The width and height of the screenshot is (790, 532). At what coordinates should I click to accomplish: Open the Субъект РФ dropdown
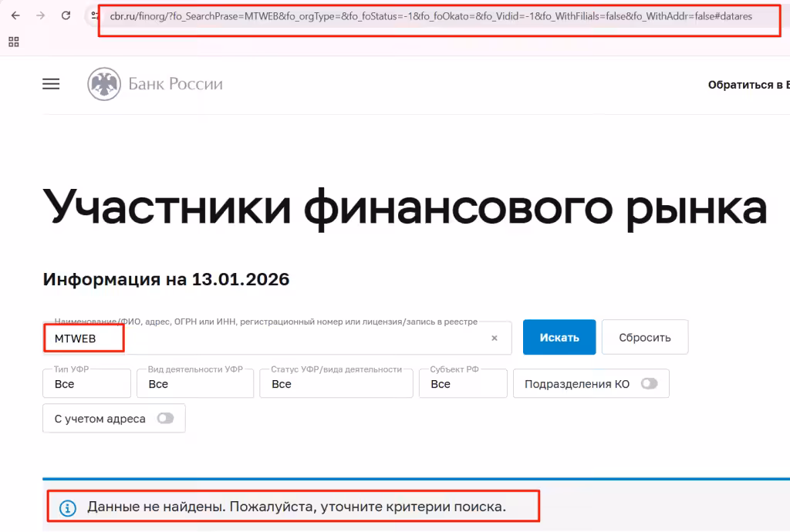[463, 383]
